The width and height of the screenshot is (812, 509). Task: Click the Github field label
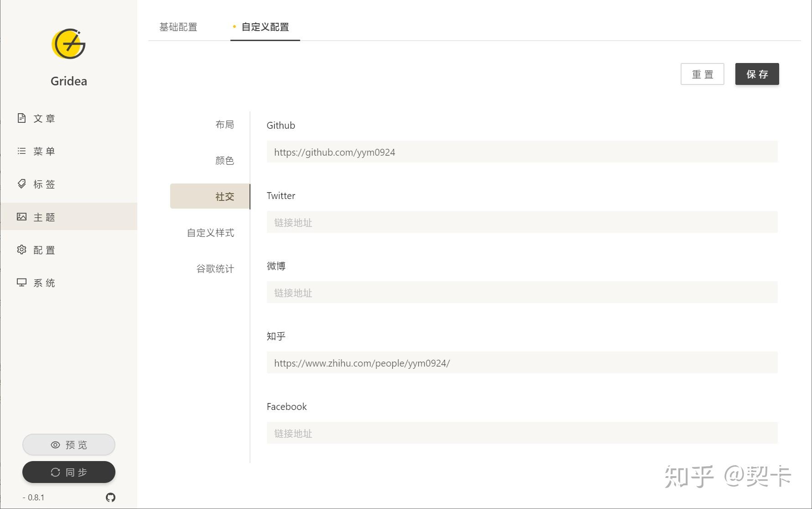(281, 125)
